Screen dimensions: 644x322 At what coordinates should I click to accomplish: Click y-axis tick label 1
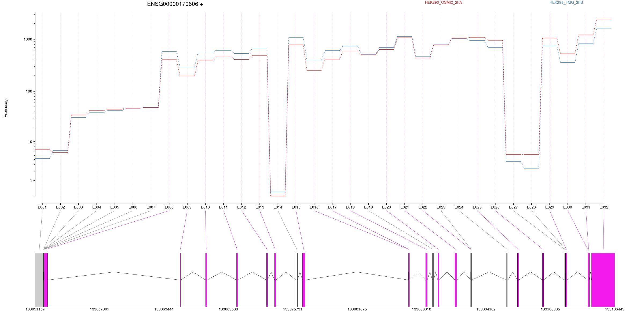point(31,180)
